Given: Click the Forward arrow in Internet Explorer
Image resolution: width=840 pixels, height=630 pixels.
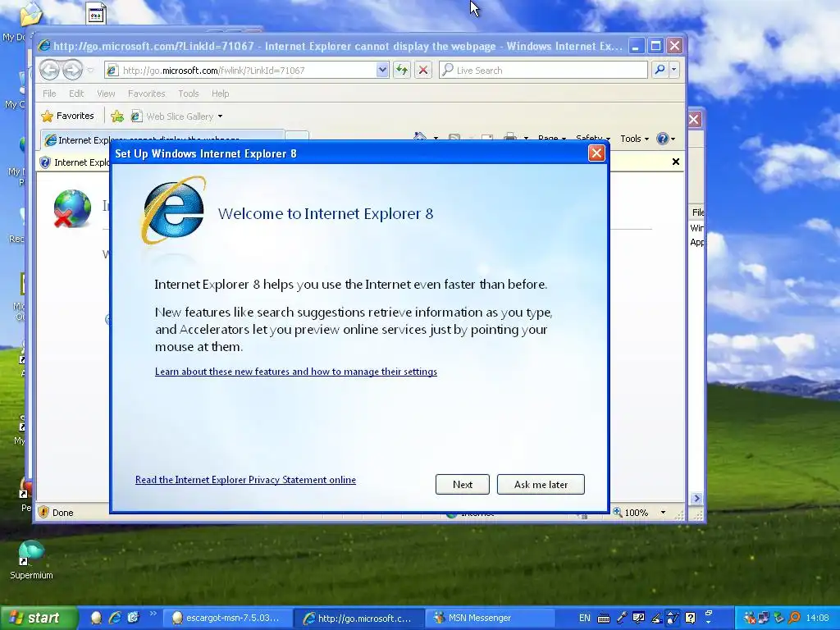Looking at the screenshot, I should click(72, 71).
